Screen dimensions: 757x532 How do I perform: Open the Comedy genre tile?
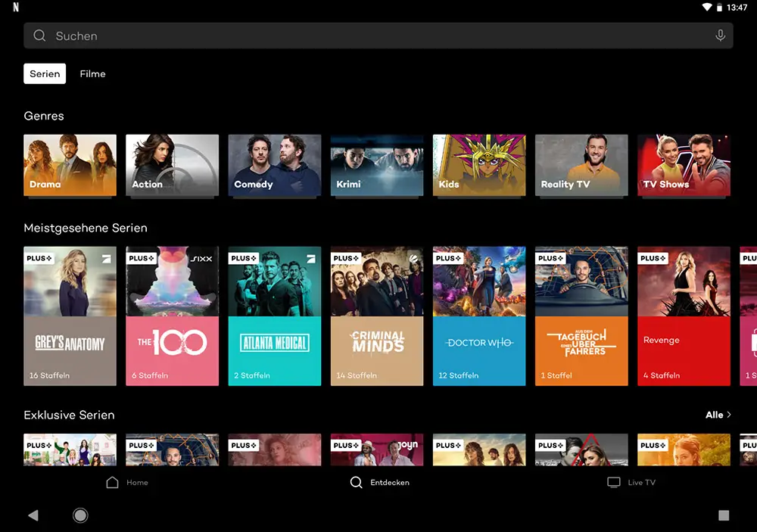click(x=275, y=165)
